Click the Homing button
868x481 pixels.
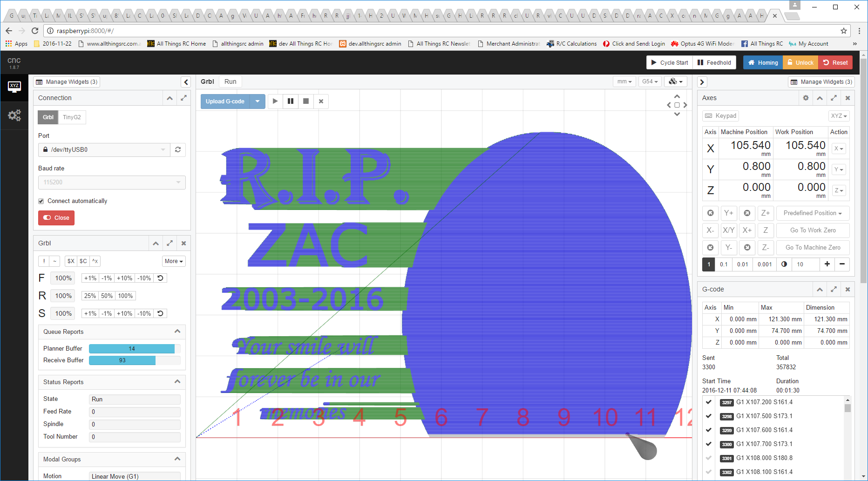point(763,63)
